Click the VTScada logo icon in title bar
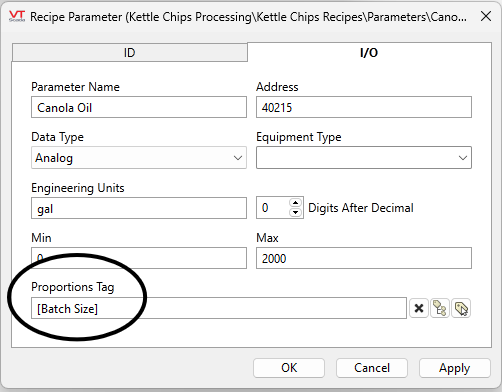The image size is (502, 392). pyautogui.click(x=17, y=16)
